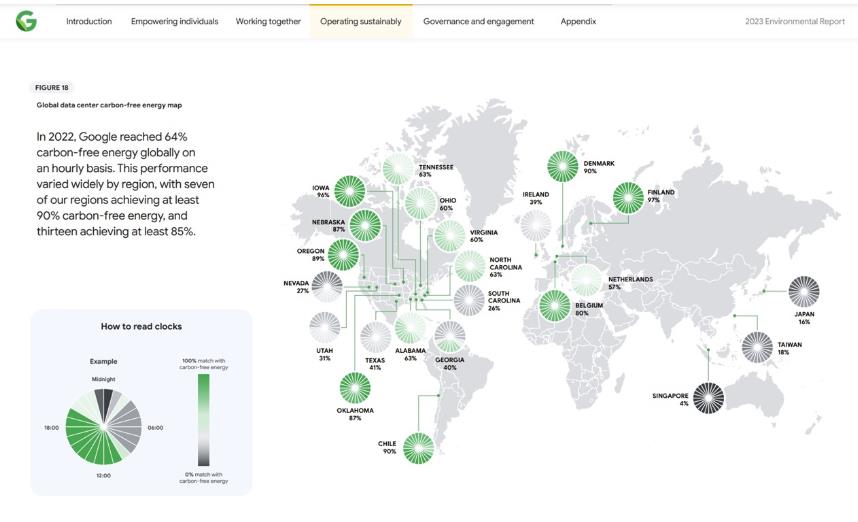Click the Alabama clock icon
The image size is (858, 522).
click(x=410, y=328)
